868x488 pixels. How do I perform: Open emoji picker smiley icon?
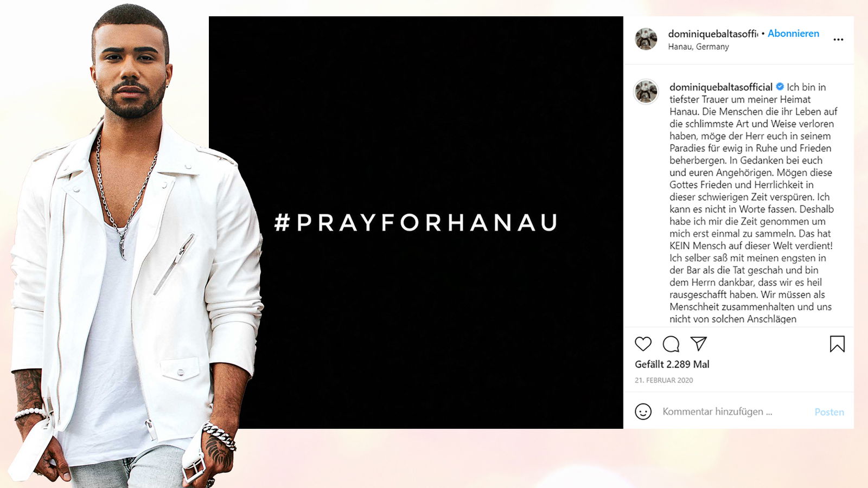pos(643,412)
